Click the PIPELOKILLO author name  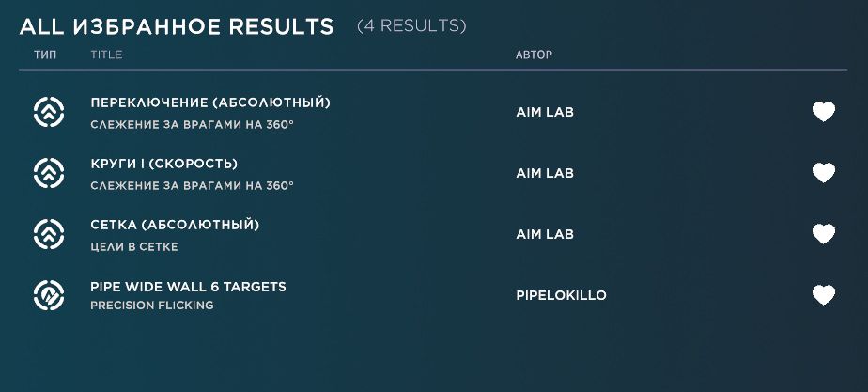pos(562,296)
